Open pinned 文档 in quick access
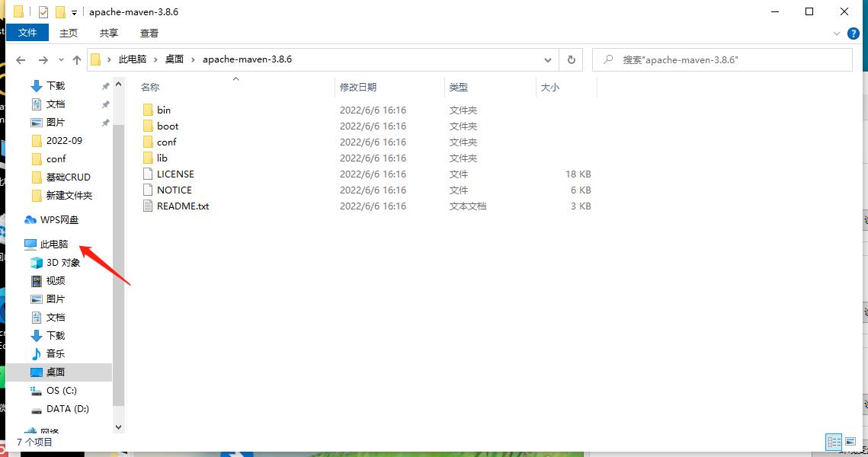The height and width of the screenshot is (457, 868). [56, 104]
